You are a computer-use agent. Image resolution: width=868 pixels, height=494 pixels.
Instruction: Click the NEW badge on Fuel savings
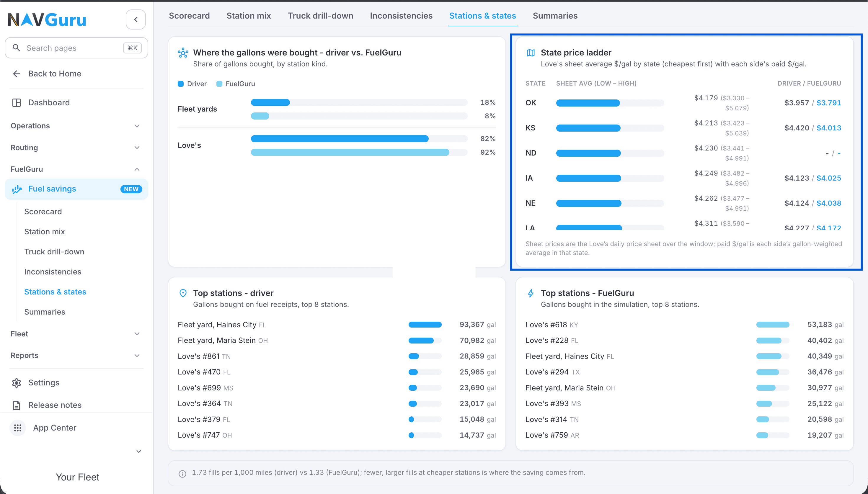click(131, 189)
